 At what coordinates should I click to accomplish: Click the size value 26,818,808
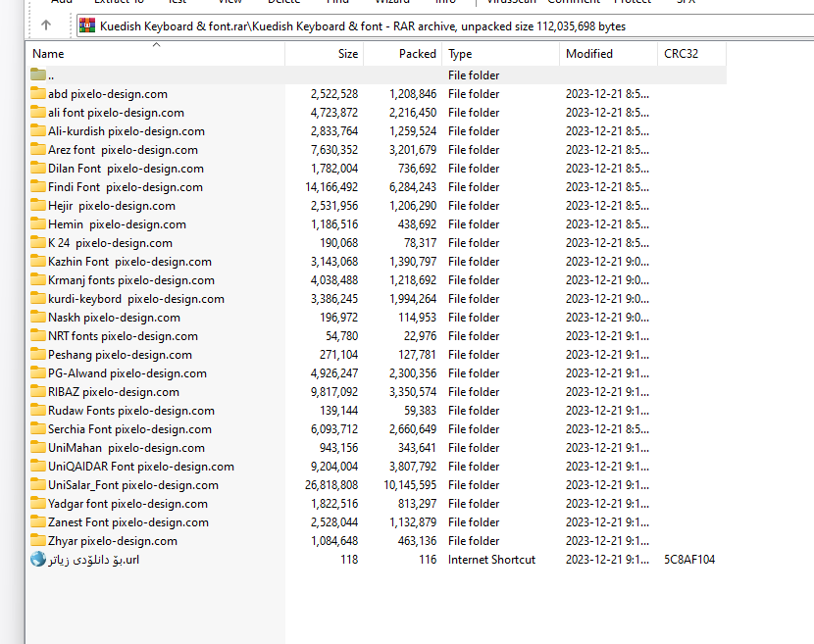[x=331, y=485]
